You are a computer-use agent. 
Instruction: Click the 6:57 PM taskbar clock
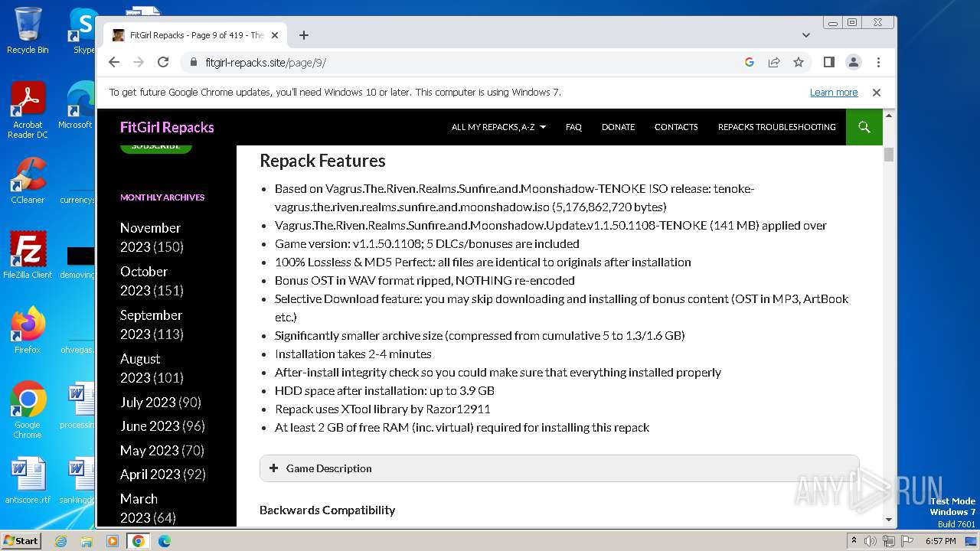point(940,541)
